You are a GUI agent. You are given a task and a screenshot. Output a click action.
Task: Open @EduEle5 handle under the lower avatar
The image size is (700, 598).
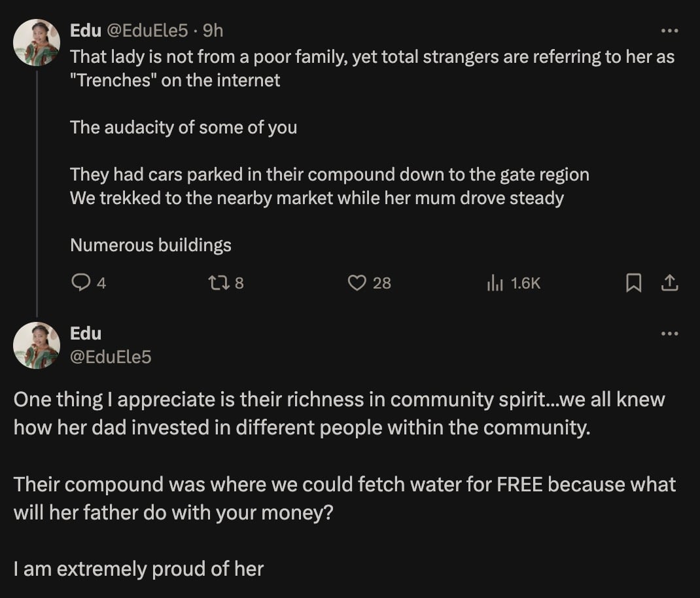point(111,357)
